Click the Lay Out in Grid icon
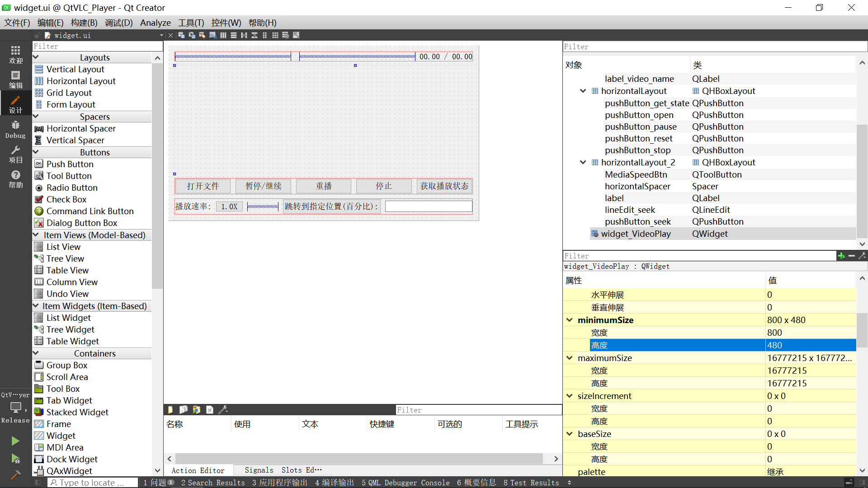Viewport: 868px width, 488px height. pos(275,35)
